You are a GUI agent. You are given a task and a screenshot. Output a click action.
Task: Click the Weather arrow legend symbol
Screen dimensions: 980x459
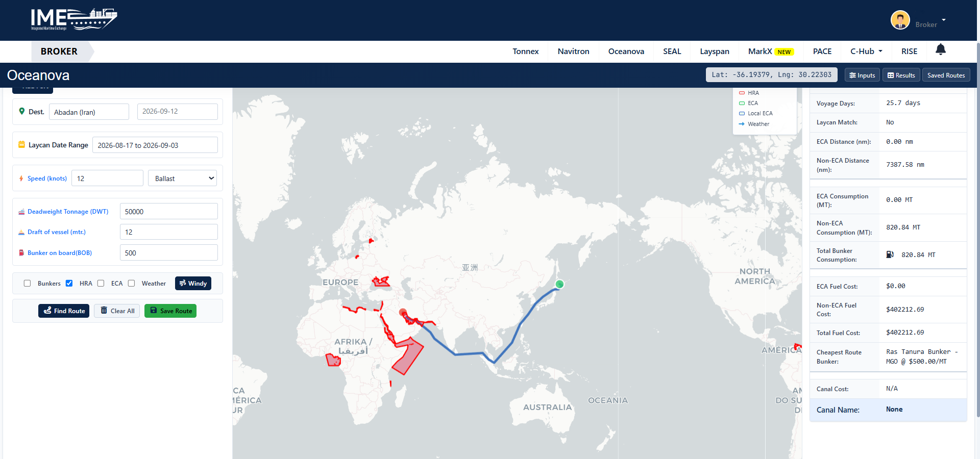click(x=742, y=124)
